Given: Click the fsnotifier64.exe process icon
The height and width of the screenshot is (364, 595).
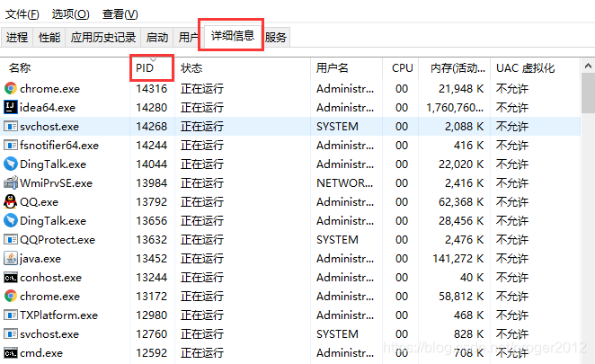Looking at the screenshot, I should tap(11, 145).
